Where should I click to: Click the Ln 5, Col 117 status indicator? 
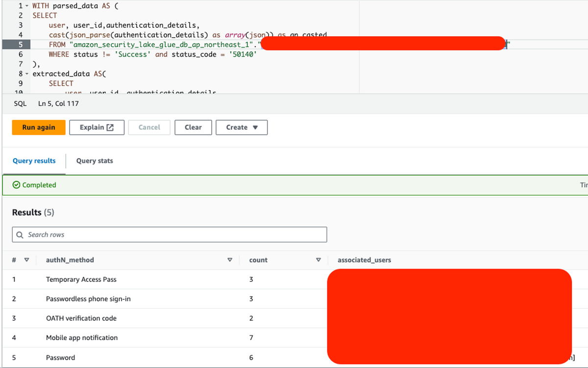[58, 103]
